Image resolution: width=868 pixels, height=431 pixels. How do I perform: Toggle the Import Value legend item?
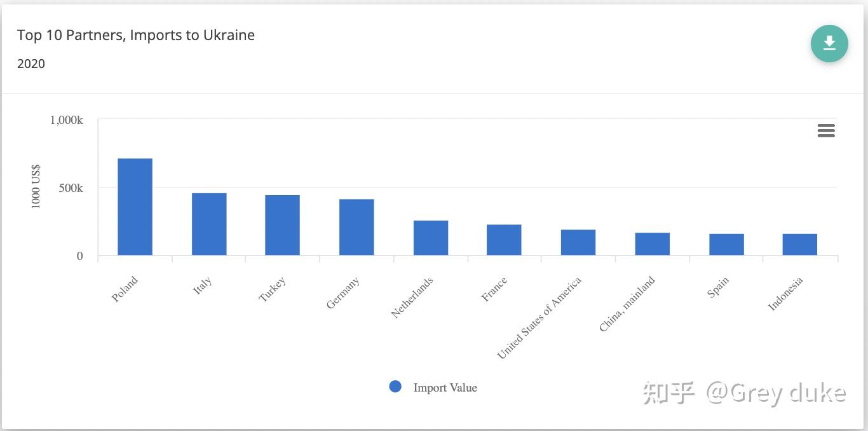click(x=433, y=387)
